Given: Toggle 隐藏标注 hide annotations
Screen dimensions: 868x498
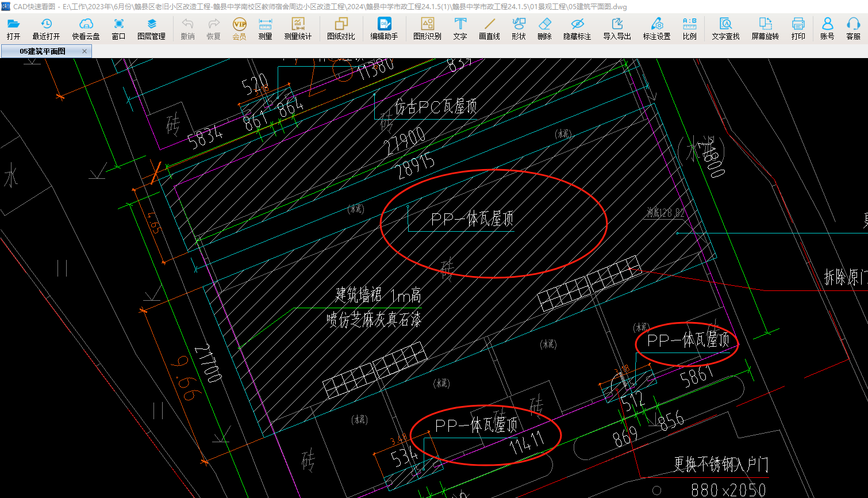Looking at the screenshot, I should pyautogui.click(x=577, y=29).
